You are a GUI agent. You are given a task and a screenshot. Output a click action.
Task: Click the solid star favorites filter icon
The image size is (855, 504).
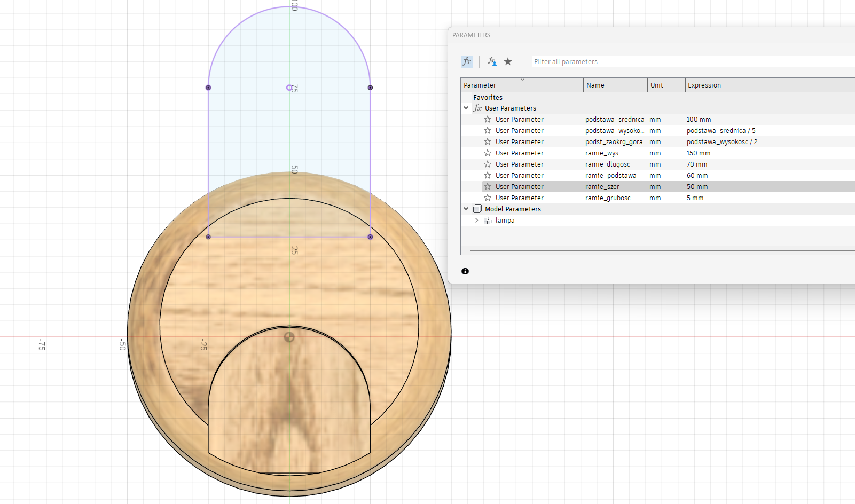click(508, 61)
